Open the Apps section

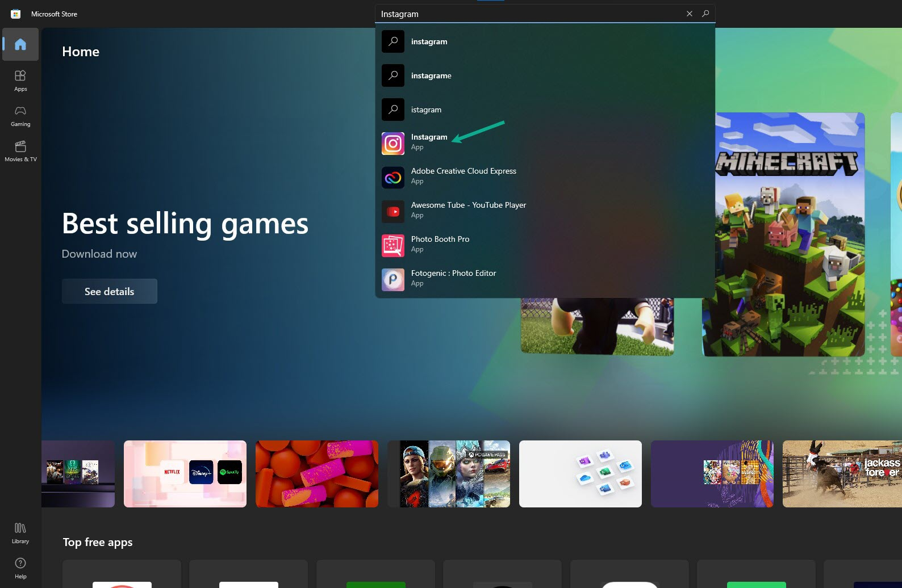click(20, 81)
